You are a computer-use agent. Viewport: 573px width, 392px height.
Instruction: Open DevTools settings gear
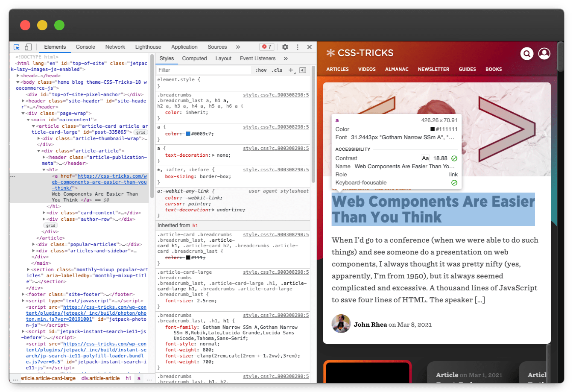(285, 47)
